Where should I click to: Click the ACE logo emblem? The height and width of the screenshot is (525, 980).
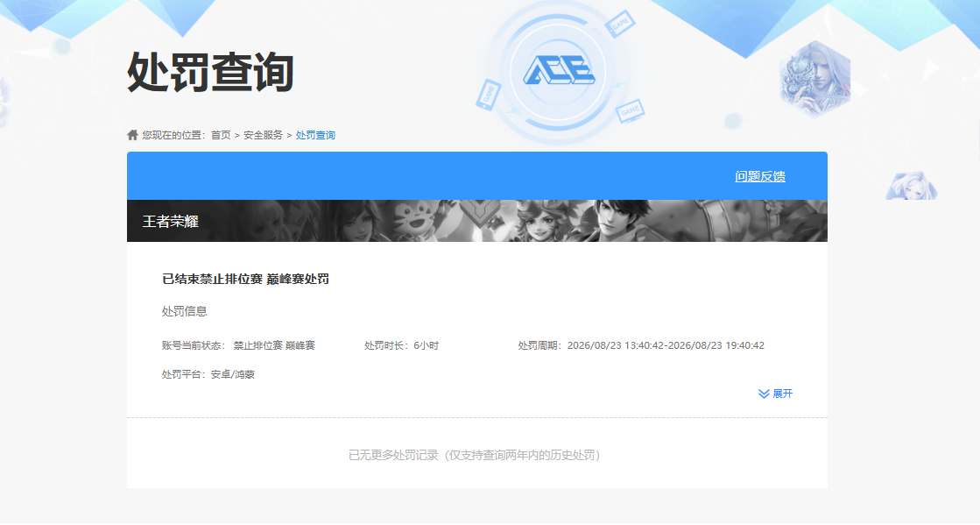[559, 71]
